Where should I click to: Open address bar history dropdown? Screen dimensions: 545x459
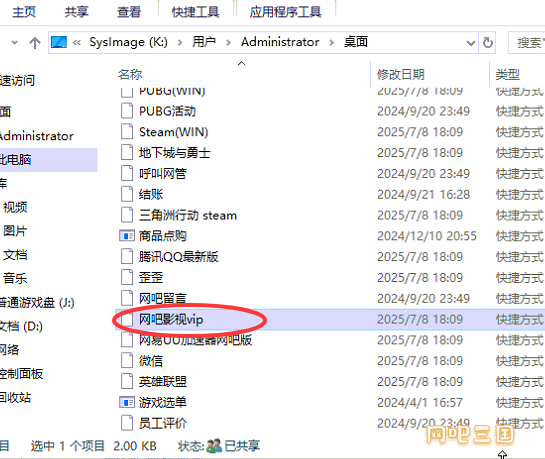tap(471, 43)
